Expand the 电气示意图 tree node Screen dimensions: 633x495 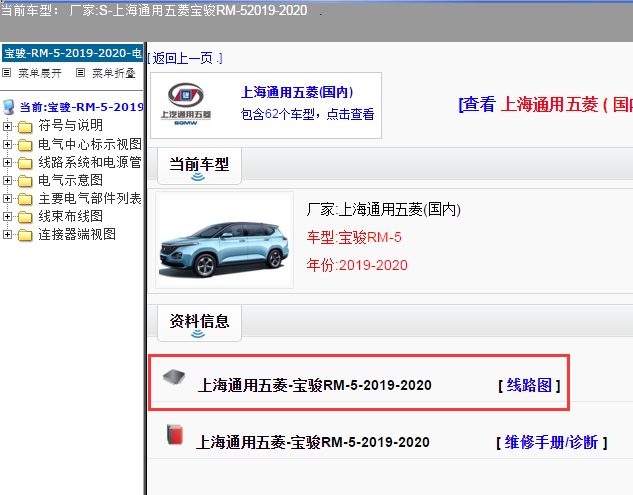7,180
